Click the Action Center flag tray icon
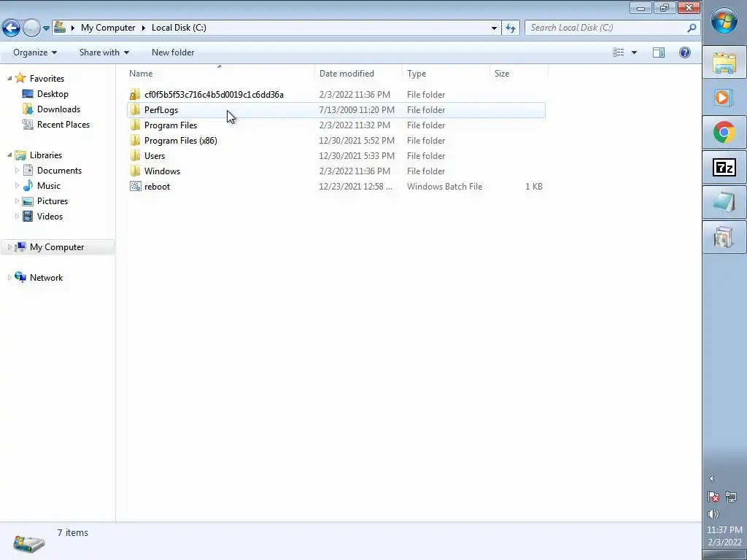Image resolution: width=747 pixels, height=560 pixels. pos(713,497)
